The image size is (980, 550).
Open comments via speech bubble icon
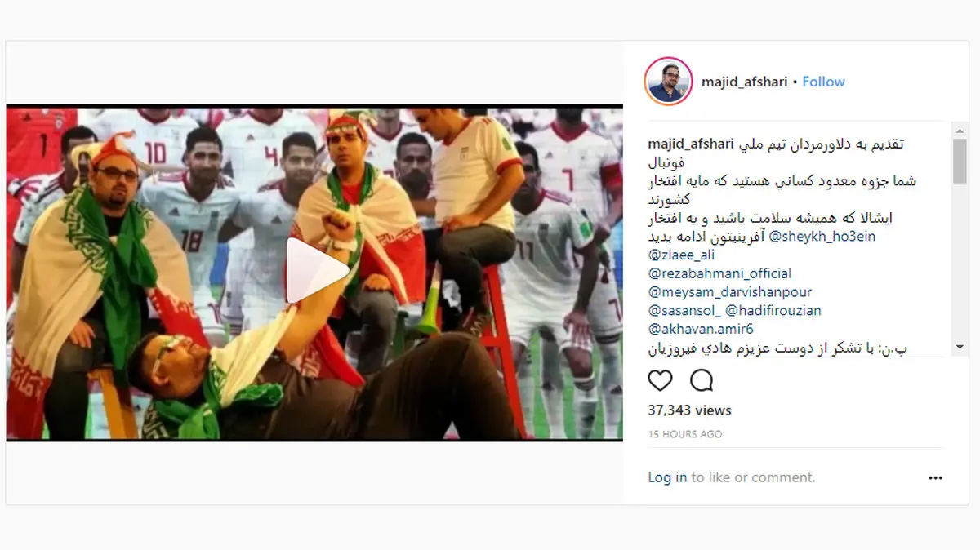coord(702,380)
